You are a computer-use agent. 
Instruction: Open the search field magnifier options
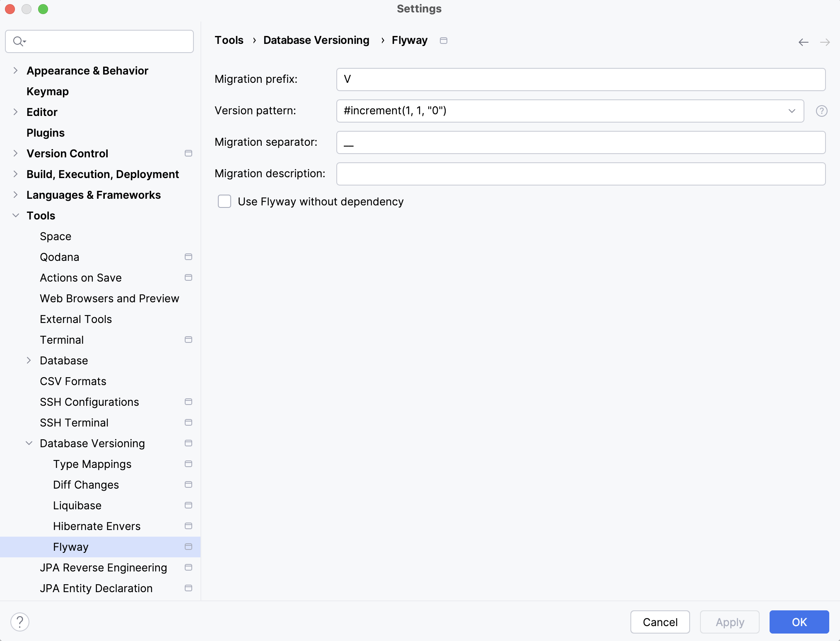click(19, 41)
